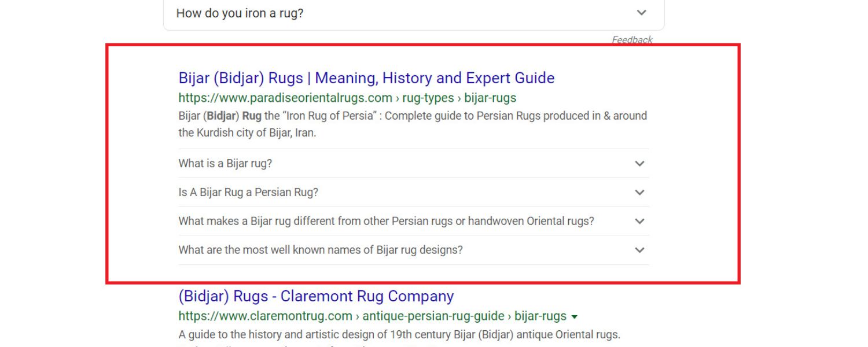
Task: Expand "Is A Bijar Rug a Persian Rug?"
Action: (639, 192)
